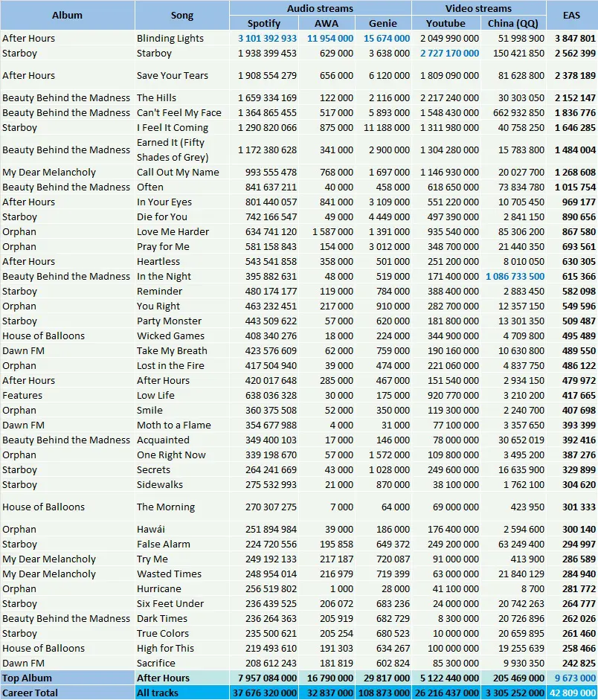Click High for This song cell
Image resolution: width=598 pixels, height=700 pixels.
(x=182, y=648)
